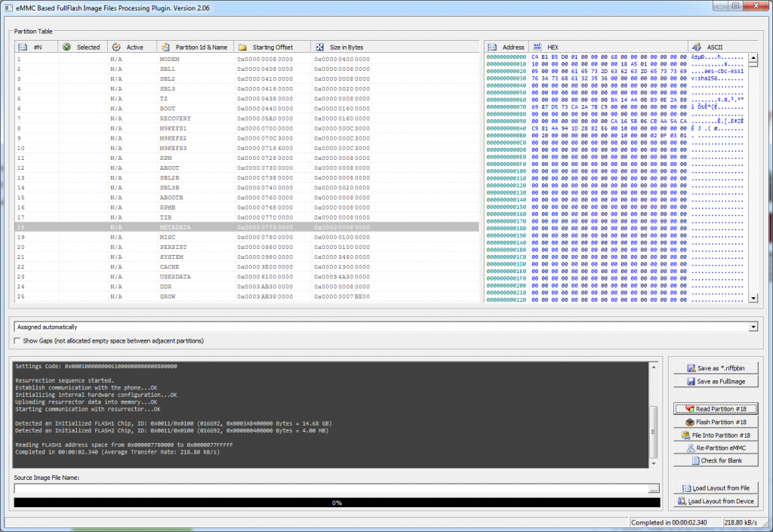Click hex address row 000000000030

507,78
